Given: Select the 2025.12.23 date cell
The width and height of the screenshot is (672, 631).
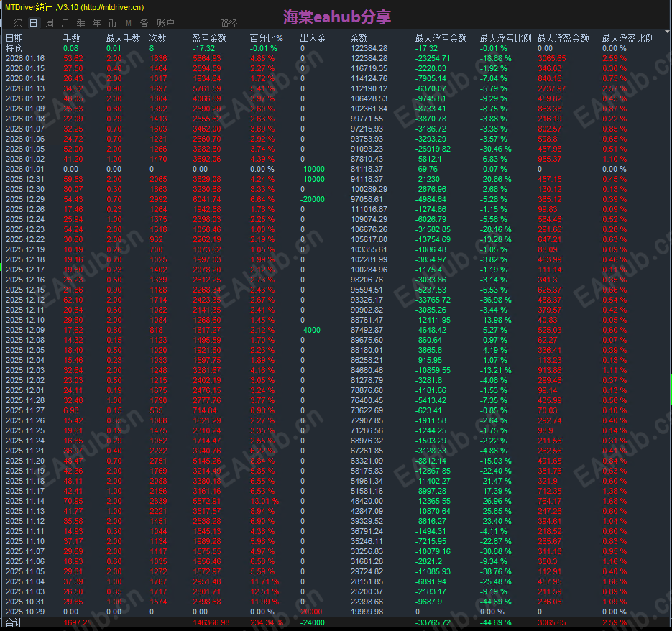Looking at the screenshot, I should (x=25, y=229).
